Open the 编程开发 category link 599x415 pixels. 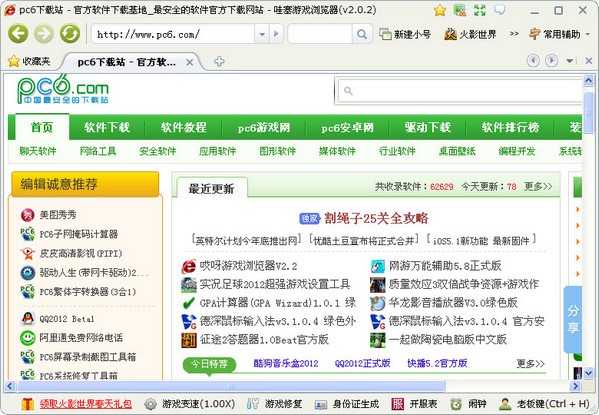tap(517, 151)
